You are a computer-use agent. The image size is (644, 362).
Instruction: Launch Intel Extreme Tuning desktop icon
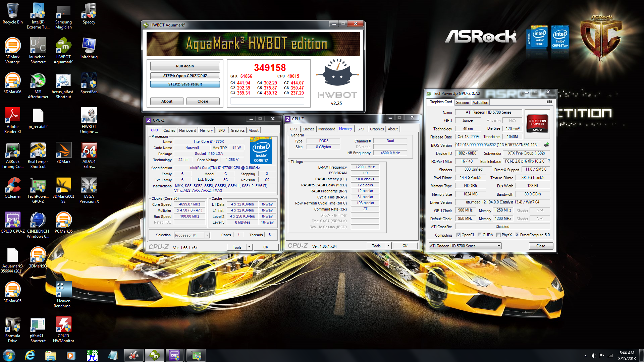[38, 16]
